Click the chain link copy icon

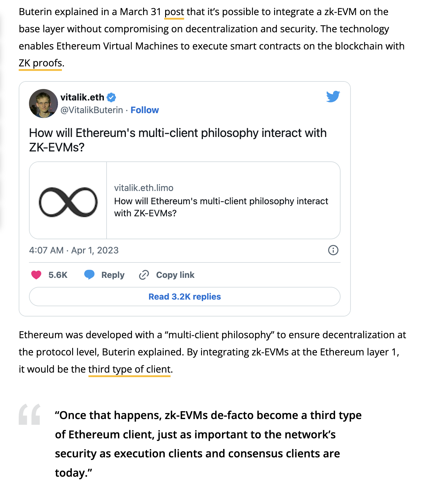[144, 275]
